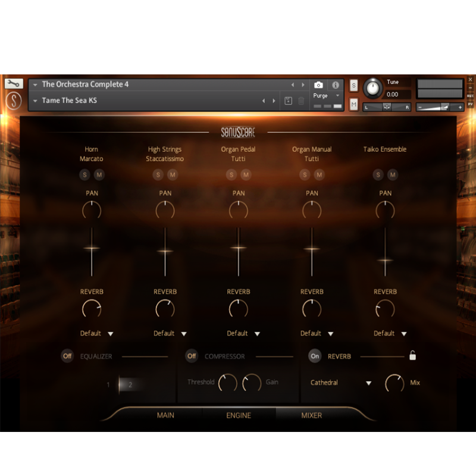Open Horn Marcato Default reverb dropdown
The image size is (476, 476).
click(x=96, y=333)
